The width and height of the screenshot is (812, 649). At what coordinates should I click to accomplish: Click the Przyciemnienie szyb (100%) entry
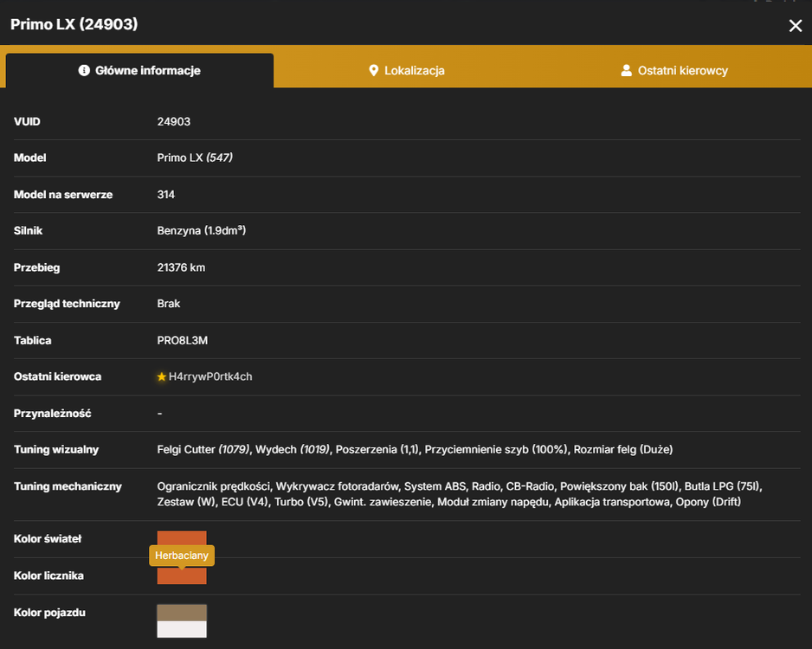coord(496,450)
